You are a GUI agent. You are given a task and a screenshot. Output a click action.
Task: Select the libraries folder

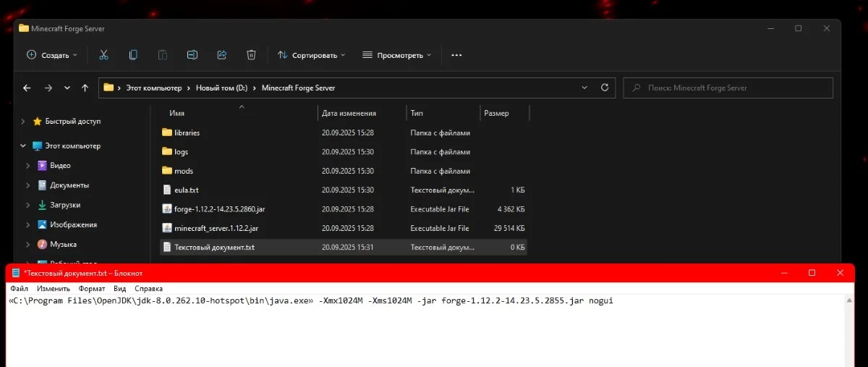pos(187,132)
